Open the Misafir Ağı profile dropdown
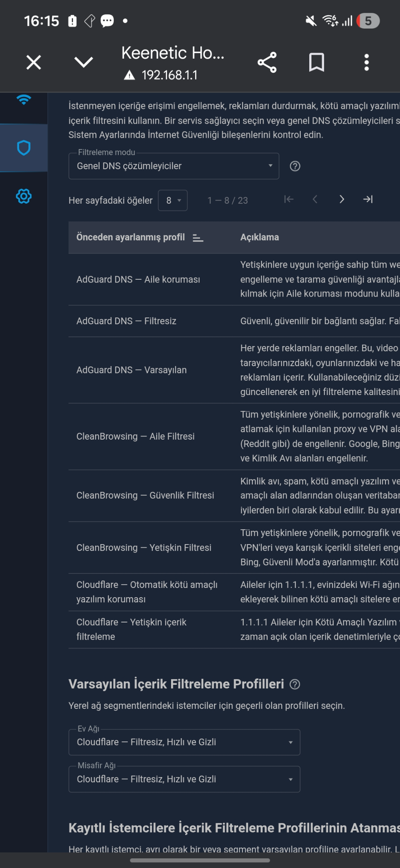 [x=184, y=779]
